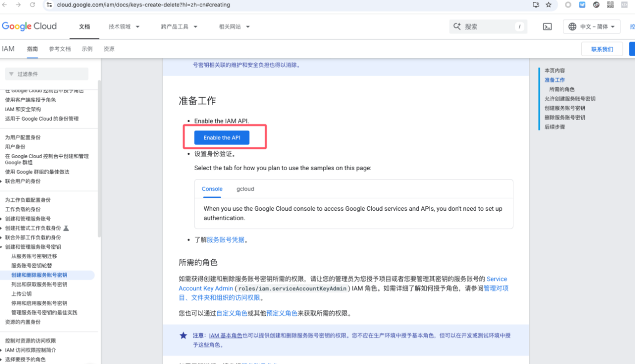Image resolution: width=635 pixels, height=364 pixels.
Task: Reload the page with the refresh icon
Action: point(32,5)
